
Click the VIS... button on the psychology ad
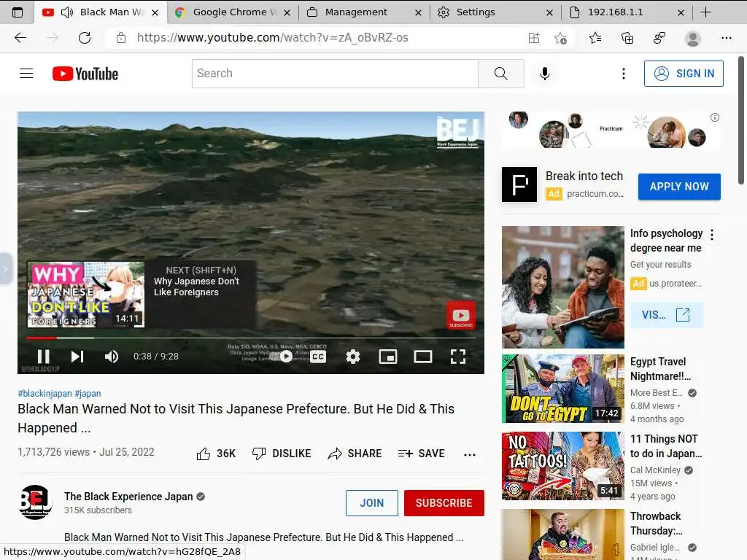point(667,315)
